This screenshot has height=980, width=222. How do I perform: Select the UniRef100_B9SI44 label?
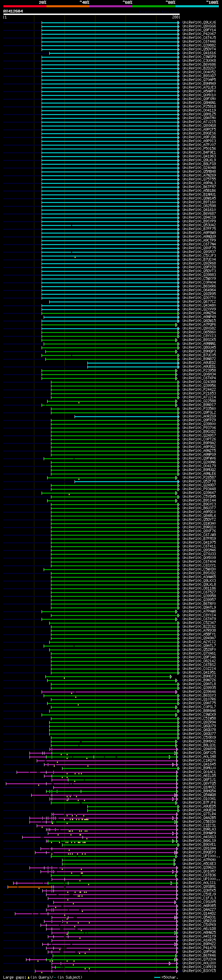pos(199,501)
